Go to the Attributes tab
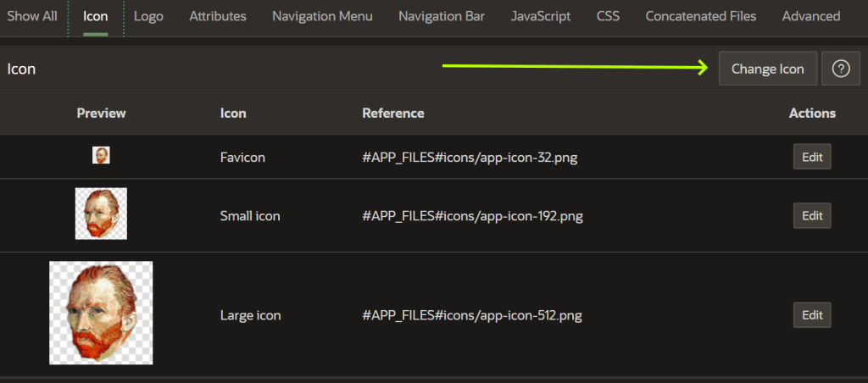Screen dimensions: 868x383 pyautogui.click(x=218, y=16)
